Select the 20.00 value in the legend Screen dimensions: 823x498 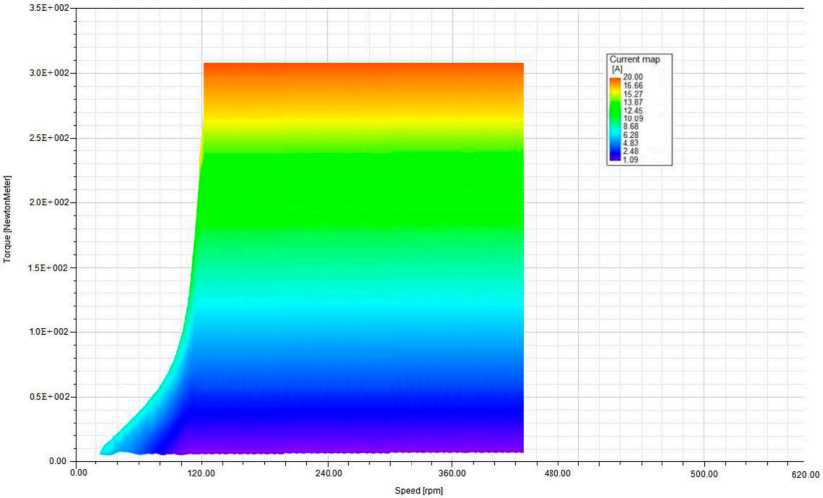[x=632, y=77]
